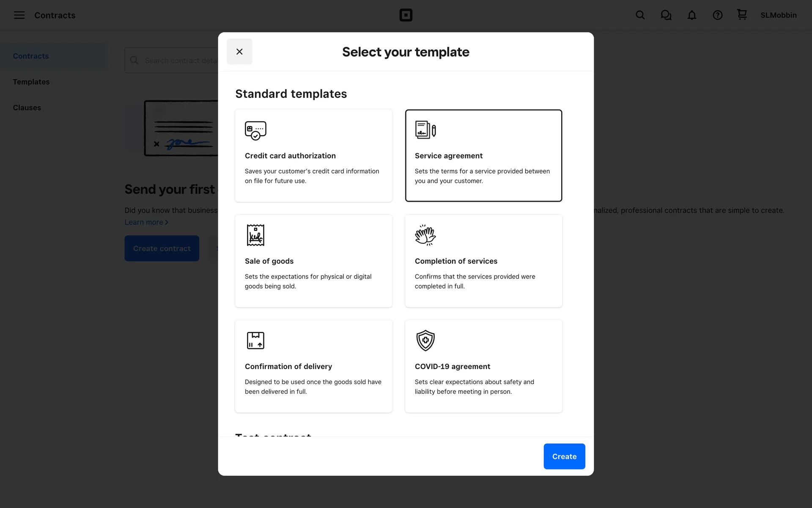Screen dimensions: 812x508
Task: Open notifications bell icon
Action: coord(691,15)
